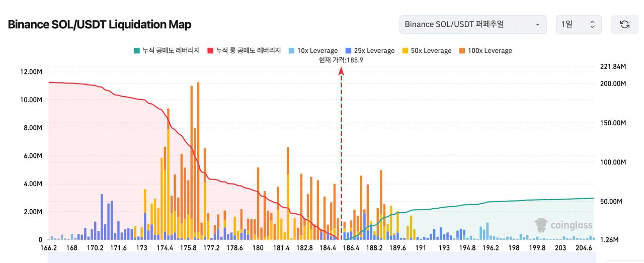Click the refresh chart icon button
Viewport: 644px width, 263px height.
624,24
